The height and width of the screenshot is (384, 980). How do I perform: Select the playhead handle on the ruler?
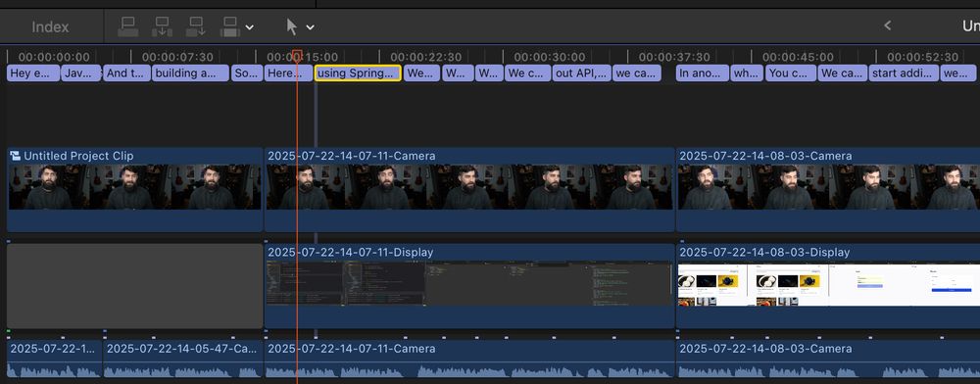pos(298,56)
